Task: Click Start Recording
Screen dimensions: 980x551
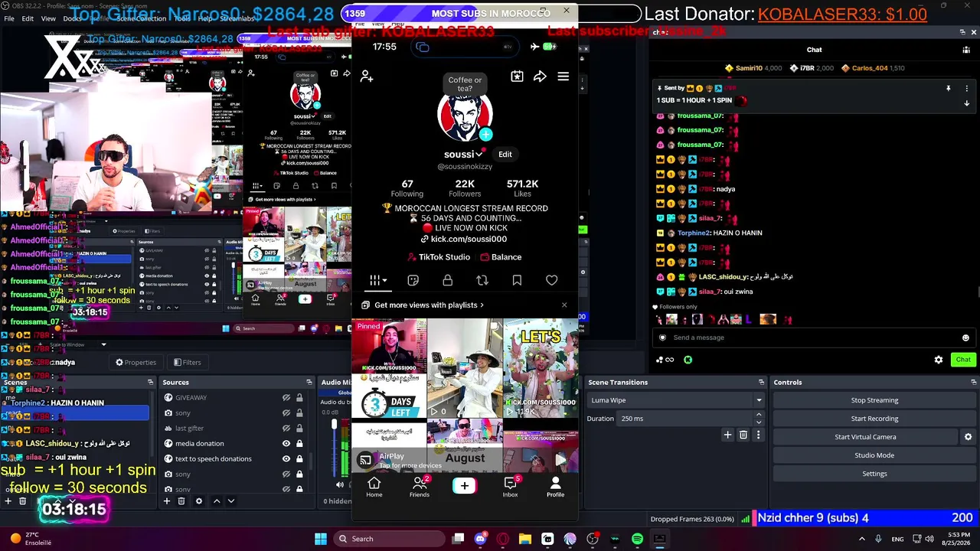Action: click(x=874, y=419)
